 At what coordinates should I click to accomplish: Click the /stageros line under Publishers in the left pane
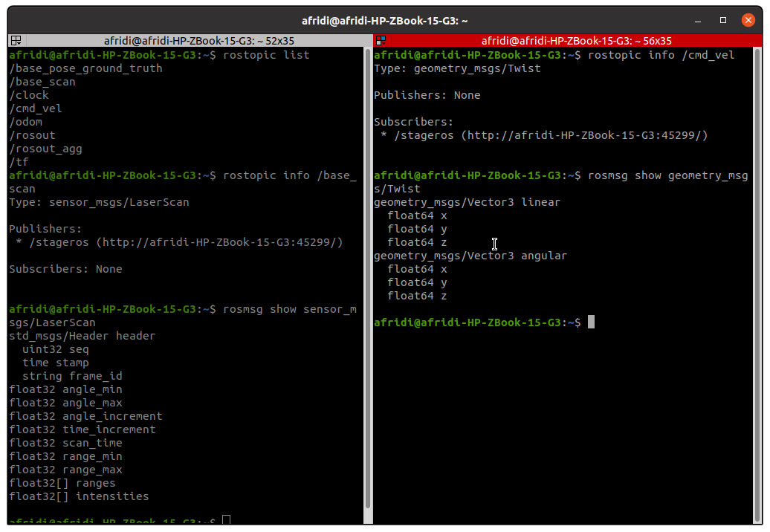click(178, 242)
